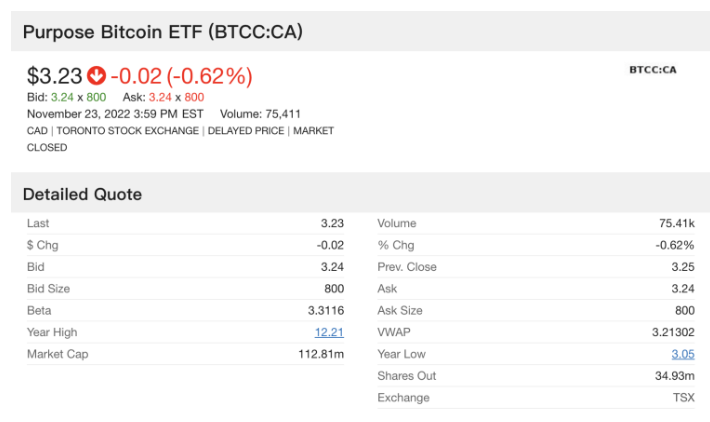Click the red Ask 3.24 value

[x=160, y=97]
